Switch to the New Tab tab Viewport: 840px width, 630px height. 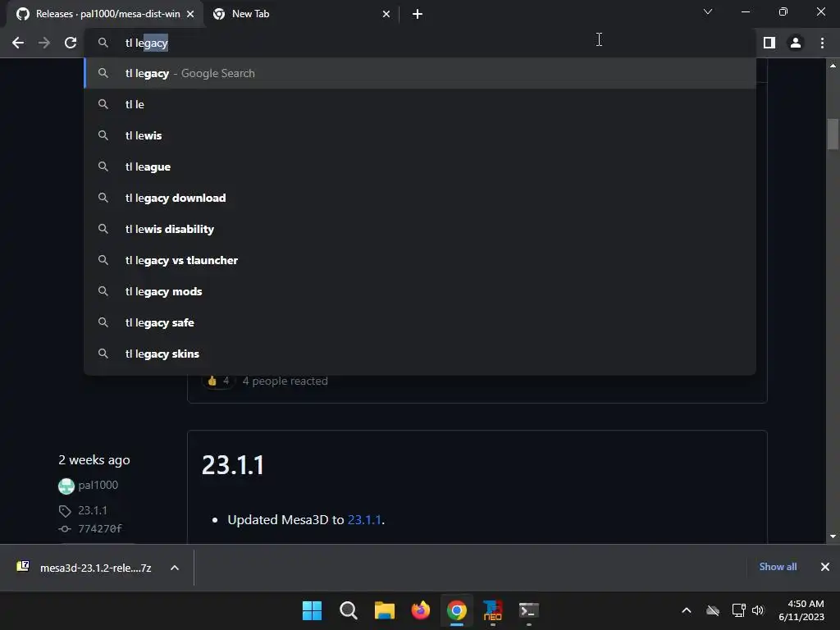click(x=301, y=14)
